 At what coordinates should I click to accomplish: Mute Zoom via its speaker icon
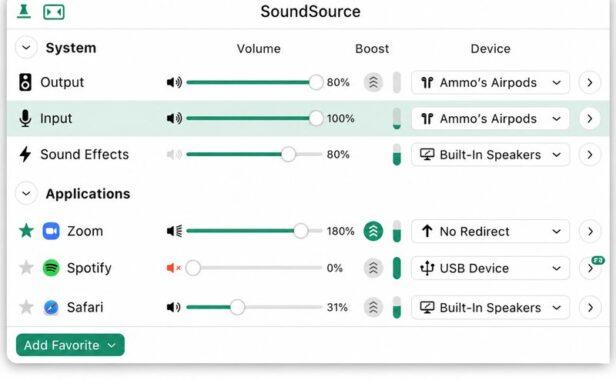pos(174,231)
